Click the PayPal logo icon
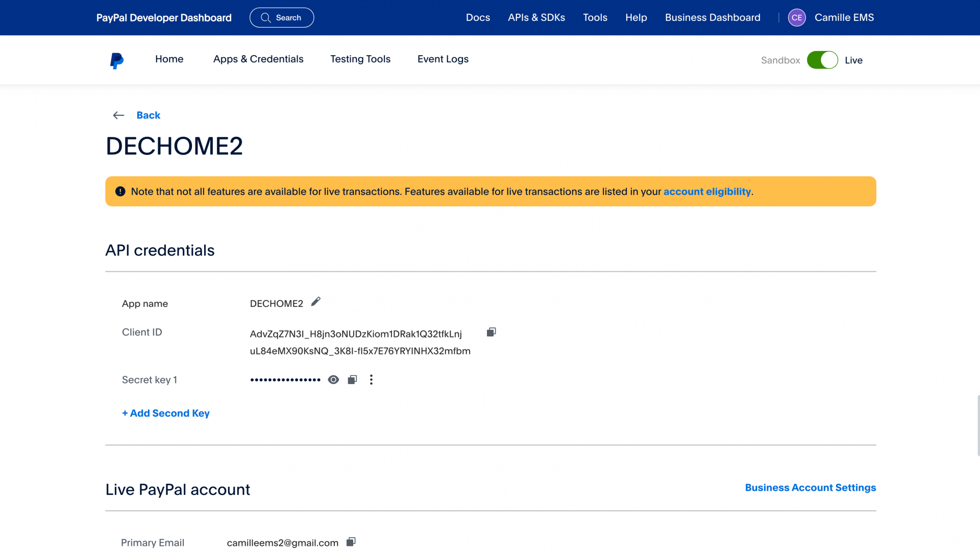 click(117, 61)
